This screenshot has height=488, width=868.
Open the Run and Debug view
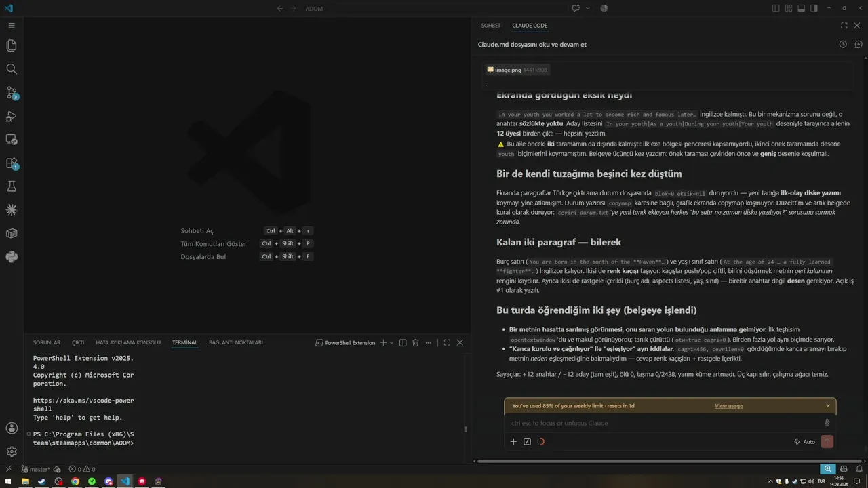(x=12, y=116)
